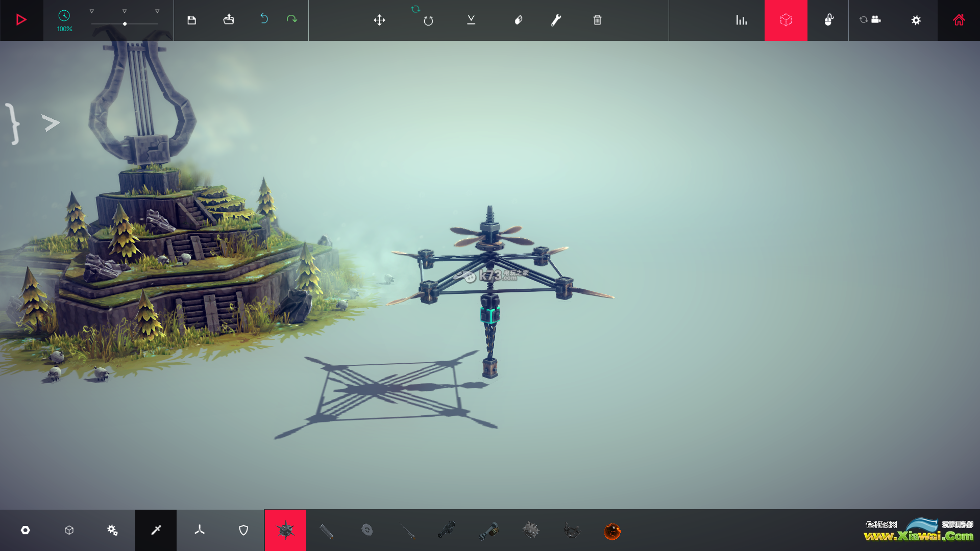Select the place machine on ground tool
980x551 pixels.
pyautogui.click(x=471, y=20)
